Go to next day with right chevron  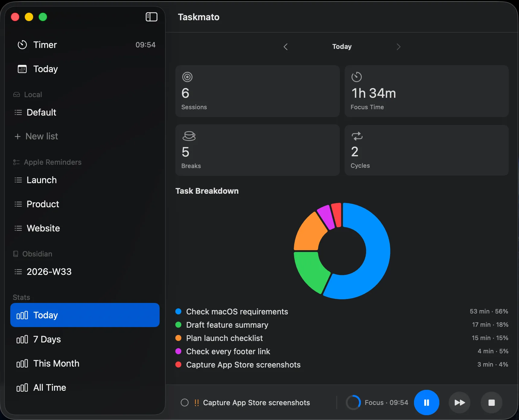398,47
